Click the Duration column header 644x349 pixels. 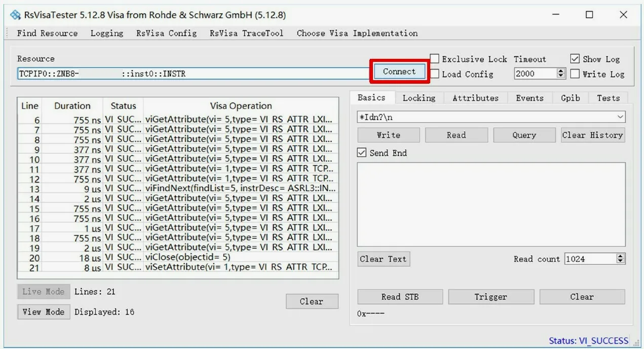(72, 106)
